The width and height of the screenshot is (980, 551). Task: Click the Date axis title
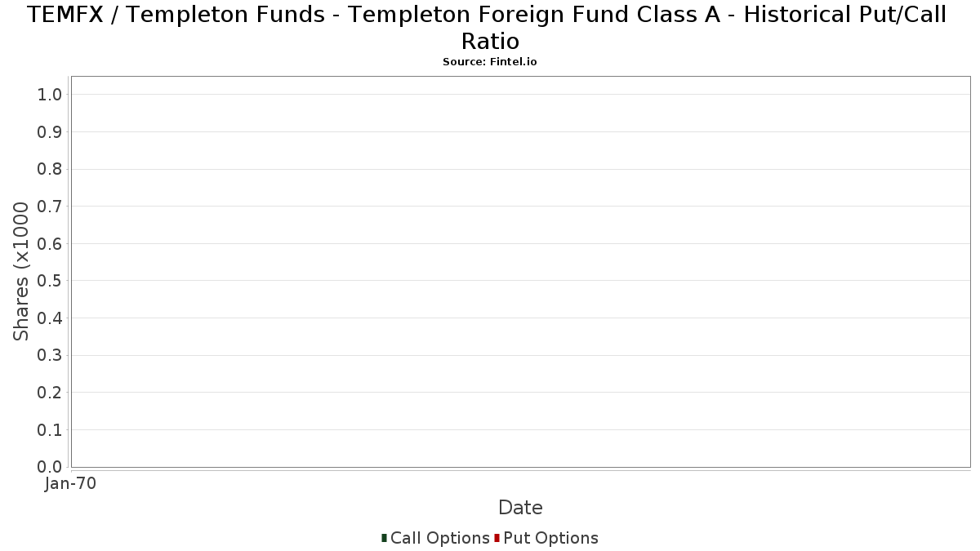(x=520, y=508)
